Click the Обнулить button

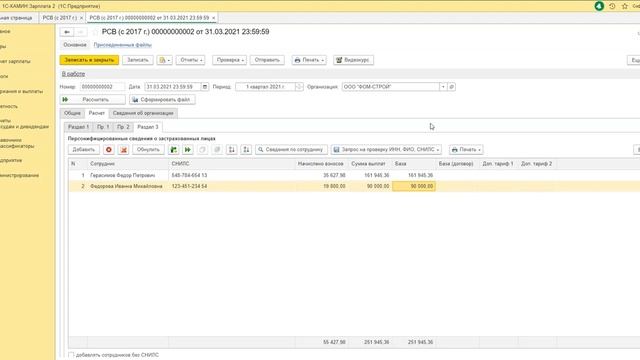pos(148,150)
